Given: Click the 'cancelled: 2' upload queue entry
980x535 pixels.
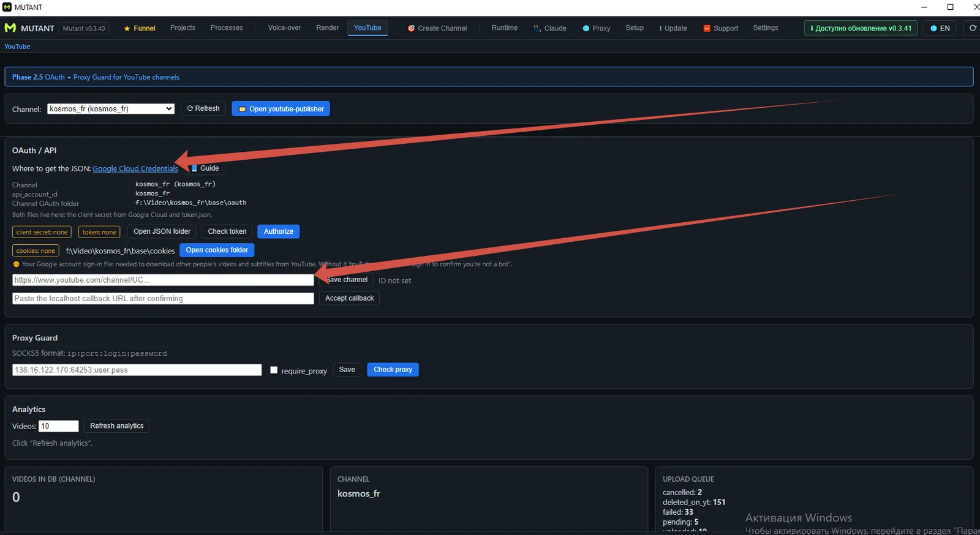Looking at the screenshot, I should tap(682, 492).
